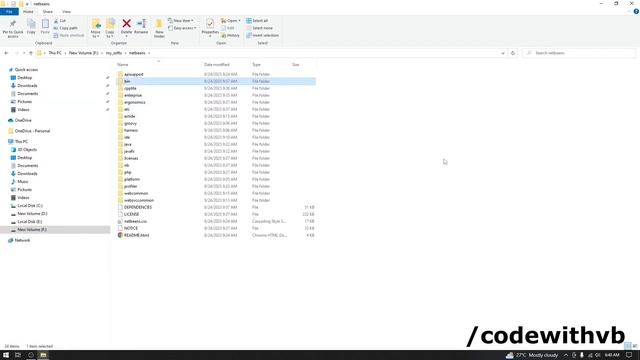Create a New folder from ribbon
This screenshot has width=640, height=360.
159,28
